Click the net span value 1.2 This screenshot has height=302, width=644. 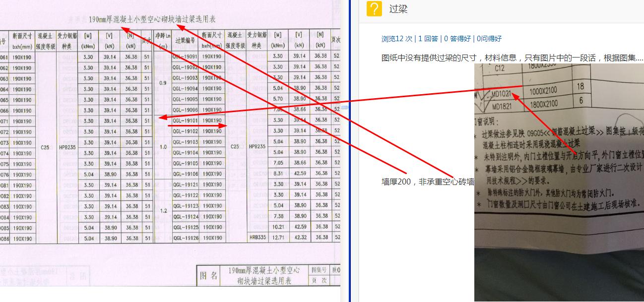click(163, 211)
